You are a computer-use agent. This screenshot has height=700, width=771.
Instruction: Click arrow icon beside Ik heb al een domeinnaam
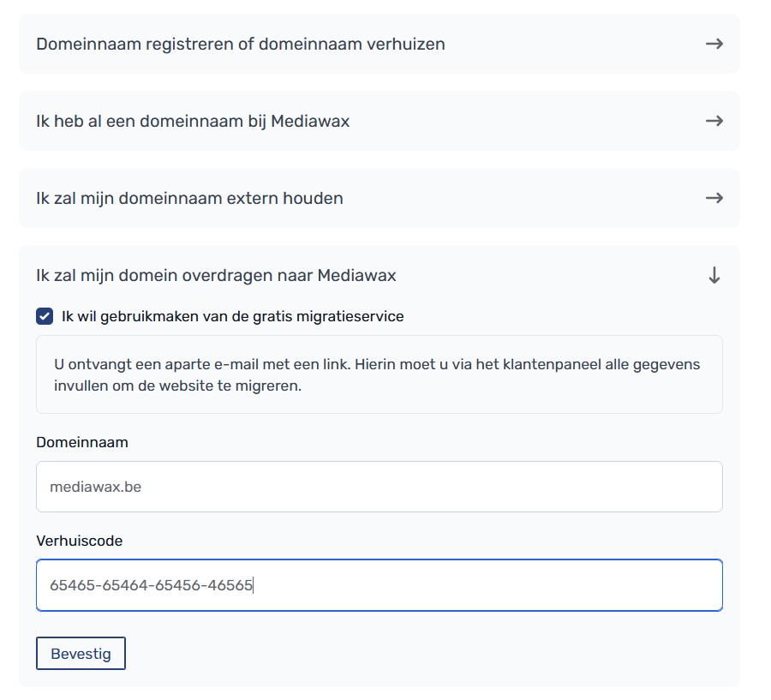[x=714, y=121]
